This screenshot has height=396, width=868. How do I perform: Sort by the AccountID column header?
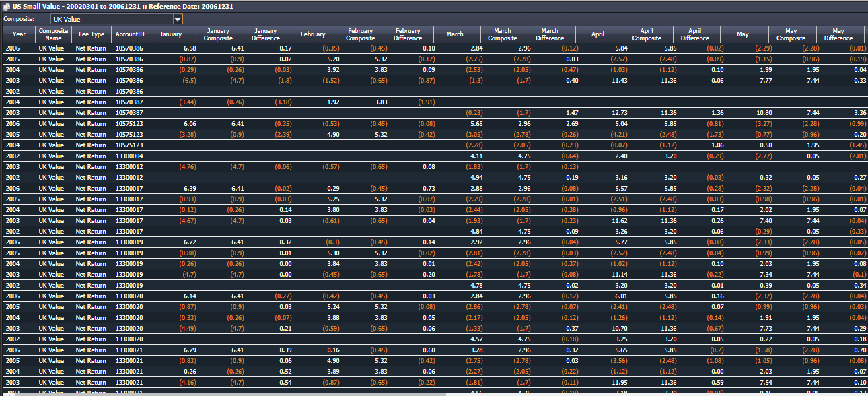tap(129, 34)
